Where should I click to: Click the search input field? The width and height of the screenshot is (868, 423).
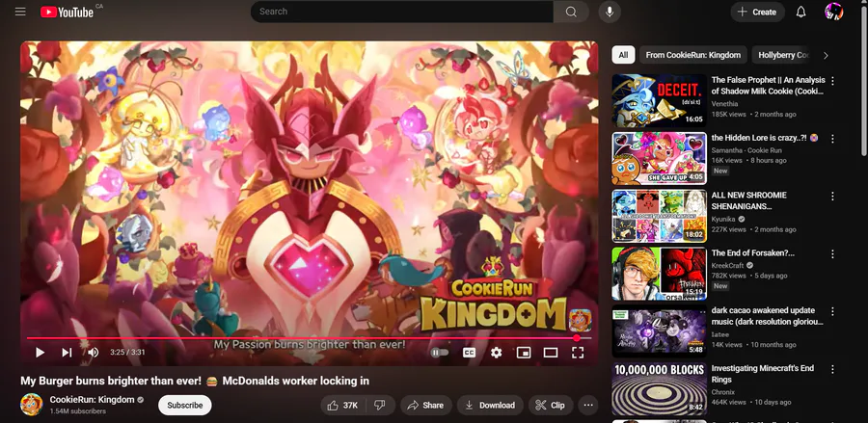pyautogui.click(x=402, y=12)
